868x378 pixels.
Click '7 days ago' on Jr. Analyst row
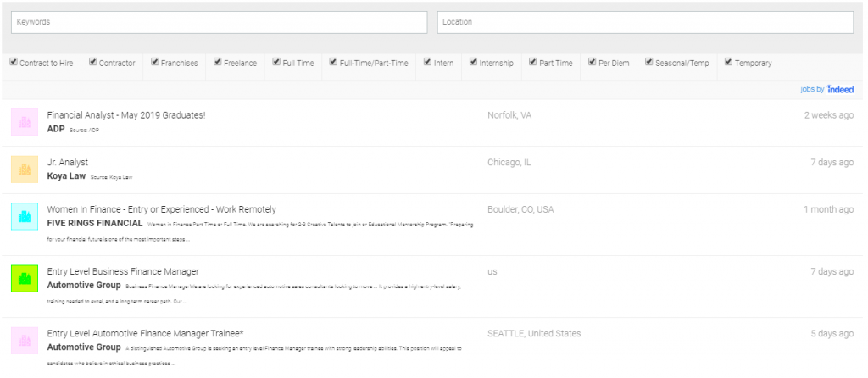click(x=832, y=162)
